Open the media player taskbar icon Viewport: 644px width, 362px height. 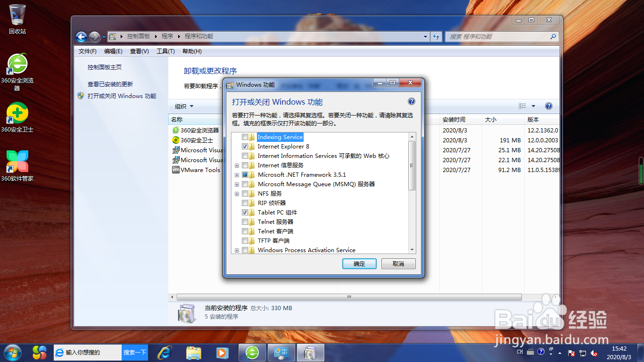pos(222,353)
